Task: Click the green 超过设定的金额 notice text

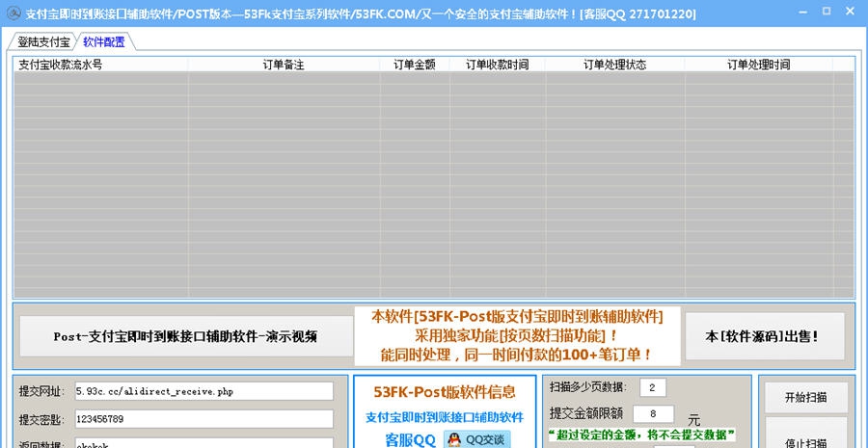Action: point(642,435)
